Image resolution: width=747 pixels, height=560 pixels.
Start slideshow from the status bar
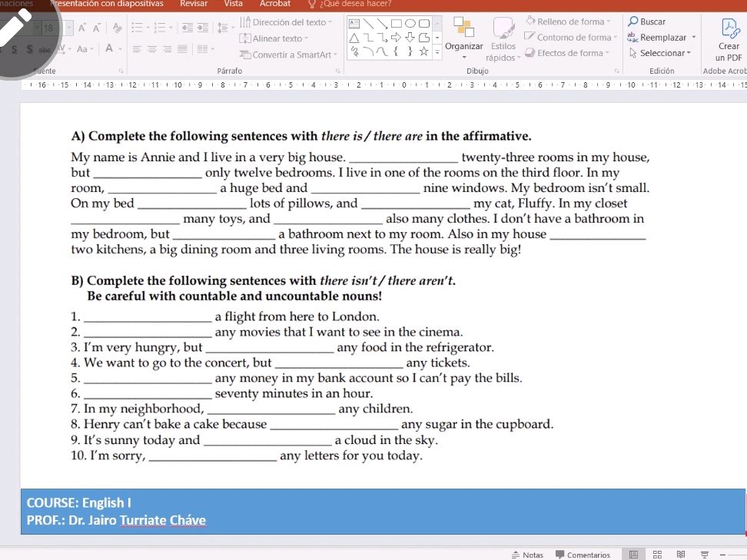pyautogui.click(x=705, y=554)
